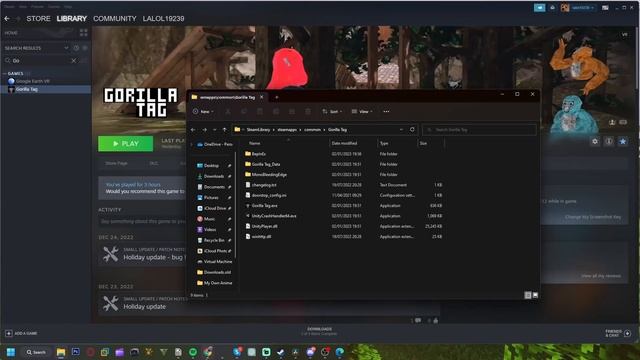Click the Steam library search field
The image size is (640, 360).
(41, 61)
